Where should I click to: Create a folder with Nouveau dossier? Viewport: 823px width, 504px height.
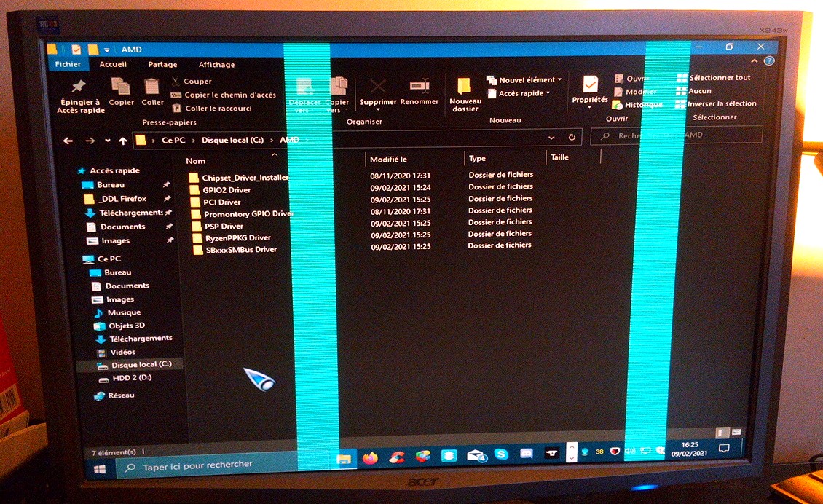point(465,95)
